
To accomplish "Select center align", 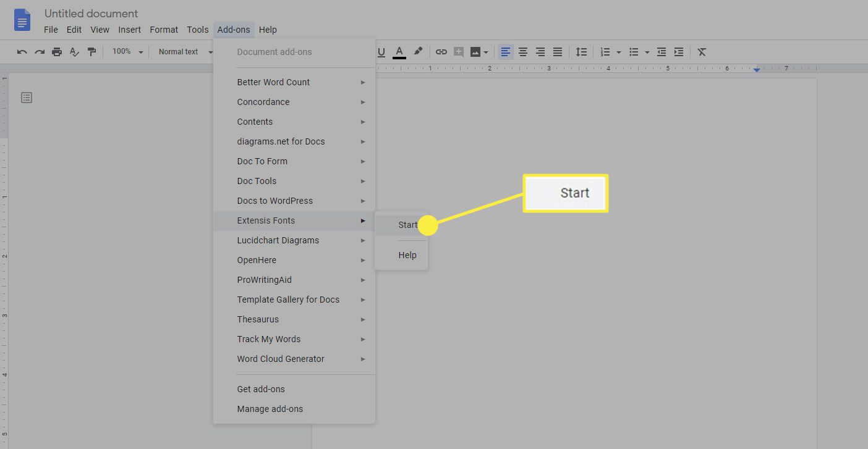I will 523,52.
